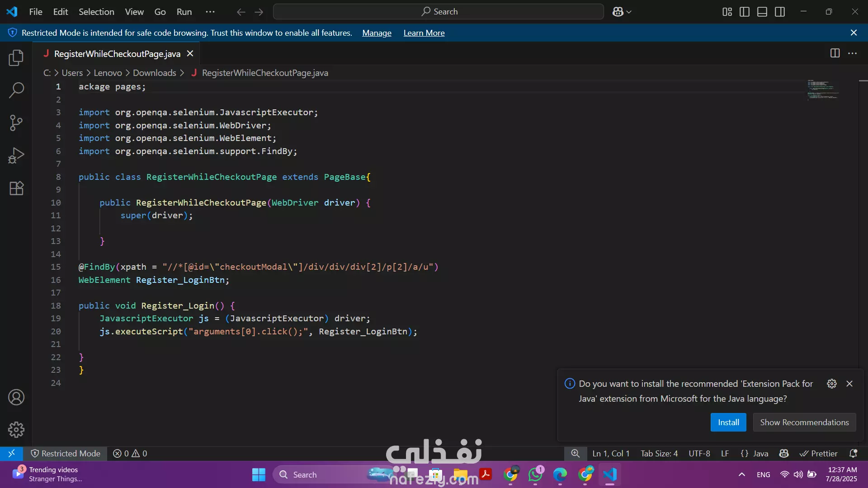Open the File menu
The height and width of the screenshot is (488, 868).
[36, 12]
